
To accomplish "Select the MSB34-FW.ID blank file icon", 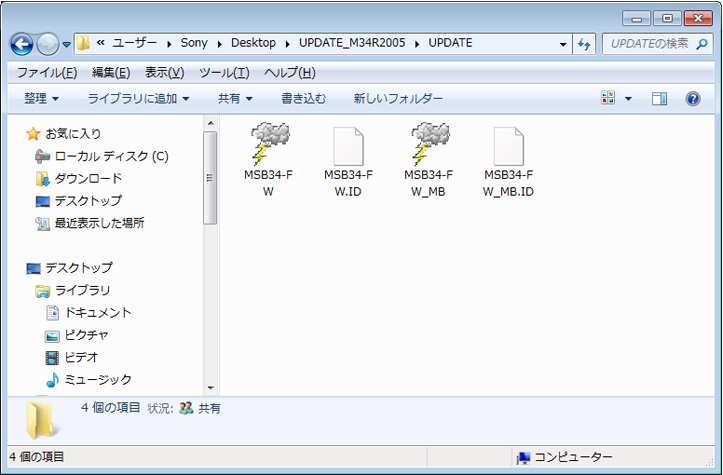I will point(348,146).
